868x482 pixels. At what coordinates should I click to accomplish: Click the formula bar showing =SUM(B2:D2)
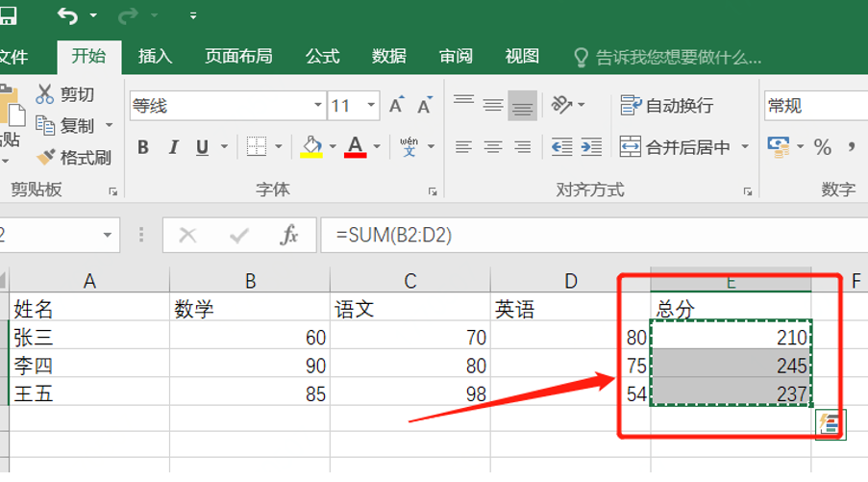coord(594,236)
